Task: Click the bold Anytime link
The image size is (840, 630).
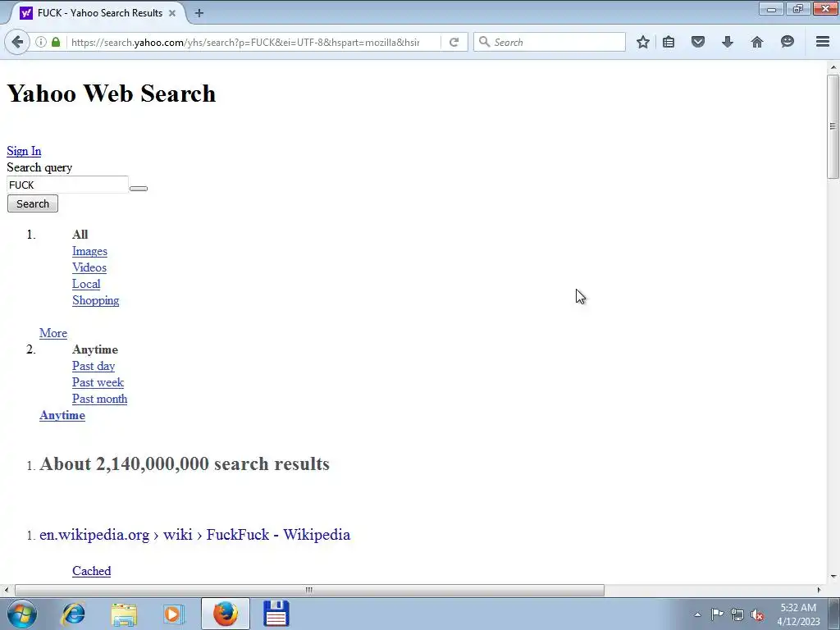Action: tap(62, 416)
